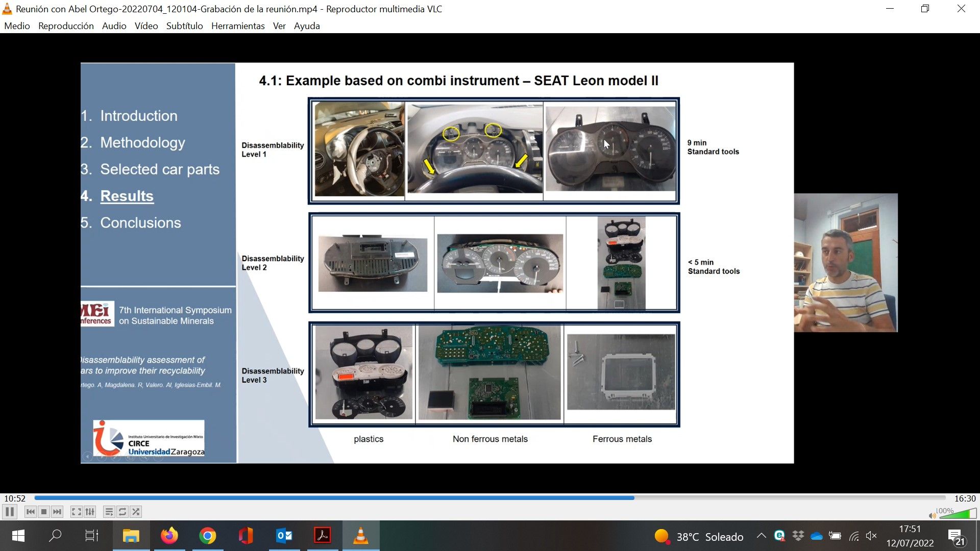Seek within the video progress bar
Image resolution: width=980 pixels, height=551 pixels.
click(490, 498)
